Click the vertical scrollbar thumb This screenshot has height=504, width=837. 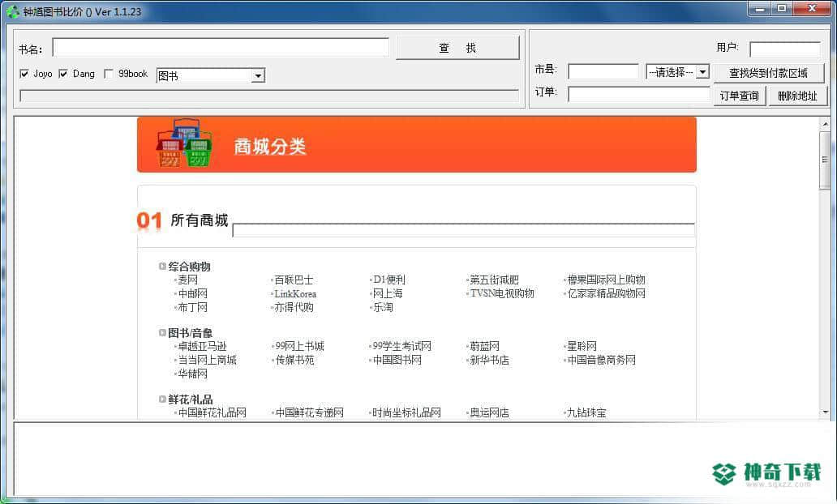[x=826, y=160]
